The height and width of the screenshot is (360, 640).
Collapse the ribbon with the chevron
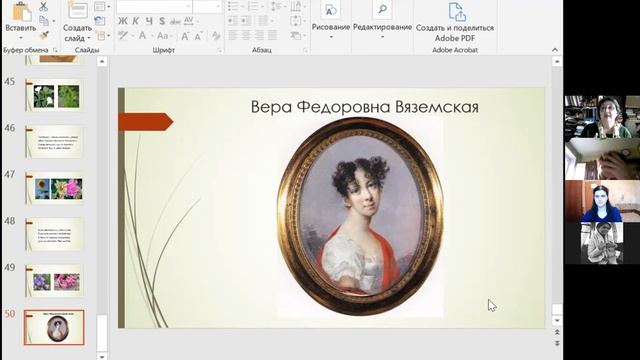click(555, 50)
